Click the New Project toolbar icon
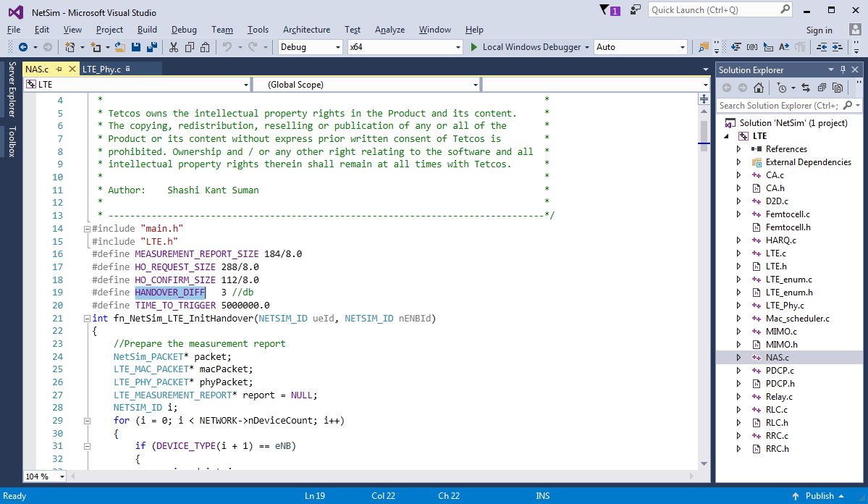868x504 pixels. coord(69,47)
